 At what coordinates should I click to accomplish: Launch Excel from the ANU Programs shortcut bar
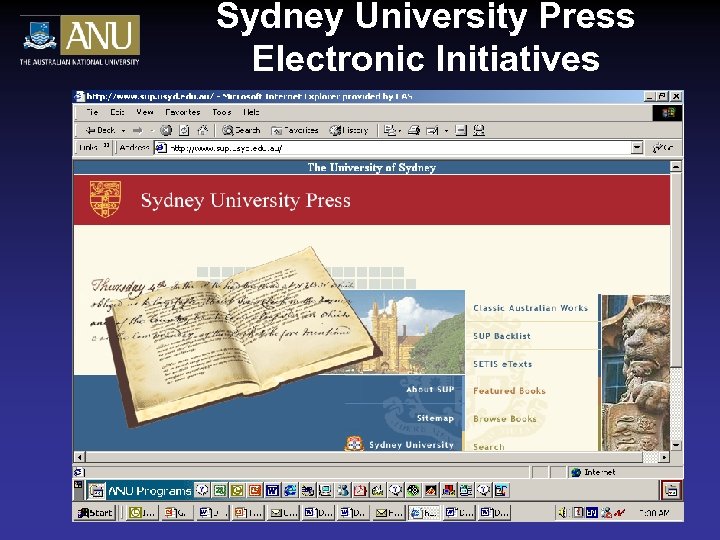click(219, 491)
